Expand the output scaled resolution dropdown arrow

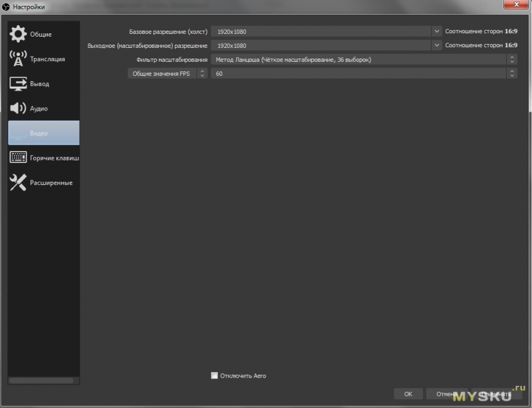click(x=437, y=45)
